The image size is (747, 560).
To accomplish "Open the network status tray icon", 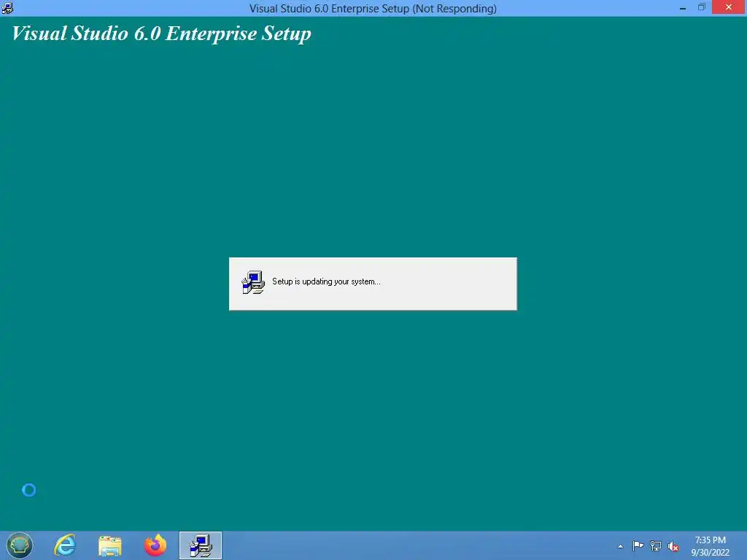I will tap(656, 545).
